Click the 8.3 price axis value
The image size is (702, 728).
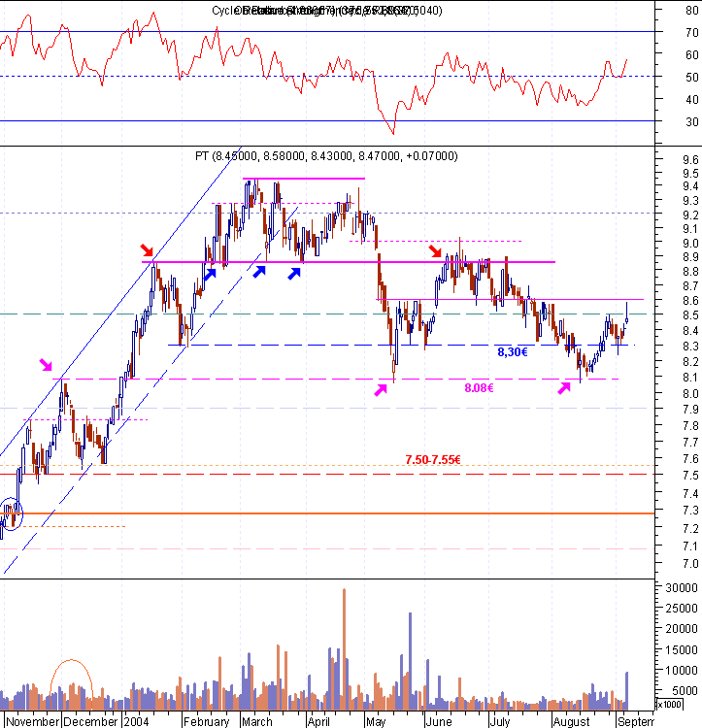pyautogui.click(x=690, y=346)
